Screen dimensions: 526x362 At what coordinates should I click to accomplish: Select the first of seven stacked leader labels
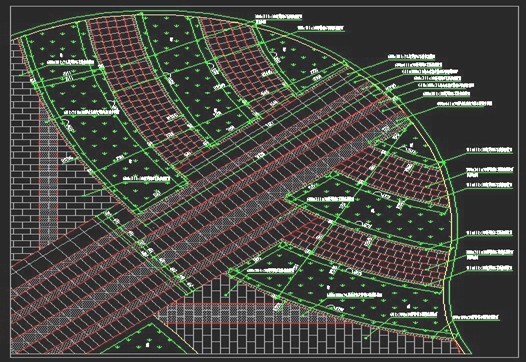coord(412,56)
